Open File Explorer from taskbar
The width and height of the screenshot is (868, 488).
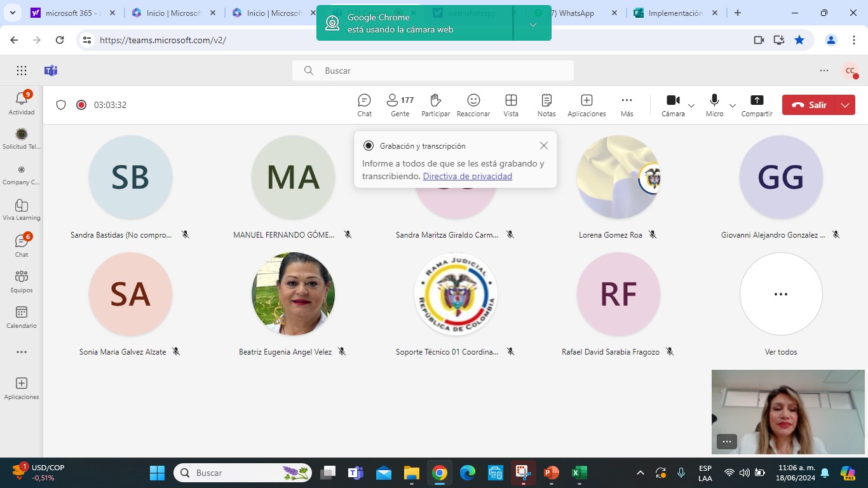pos(412,473)
